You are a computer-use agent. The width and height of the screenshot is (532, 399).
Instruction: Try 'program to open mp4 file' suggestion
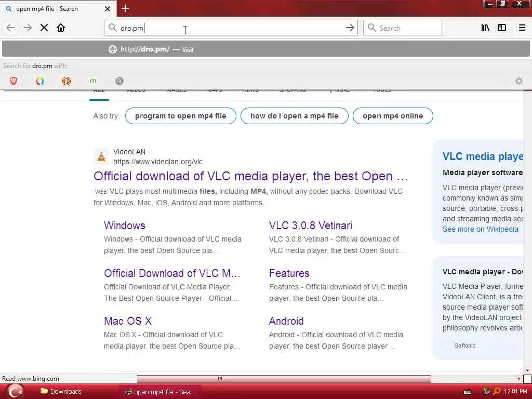point(180,116)
